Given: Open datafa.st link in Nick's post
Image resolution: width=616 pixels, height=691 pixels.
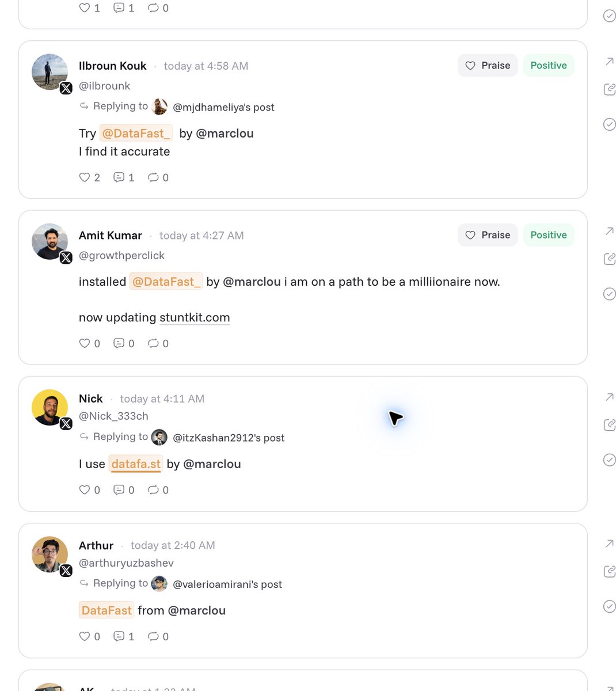Looking at the screenshot, I should click(136, 464).
